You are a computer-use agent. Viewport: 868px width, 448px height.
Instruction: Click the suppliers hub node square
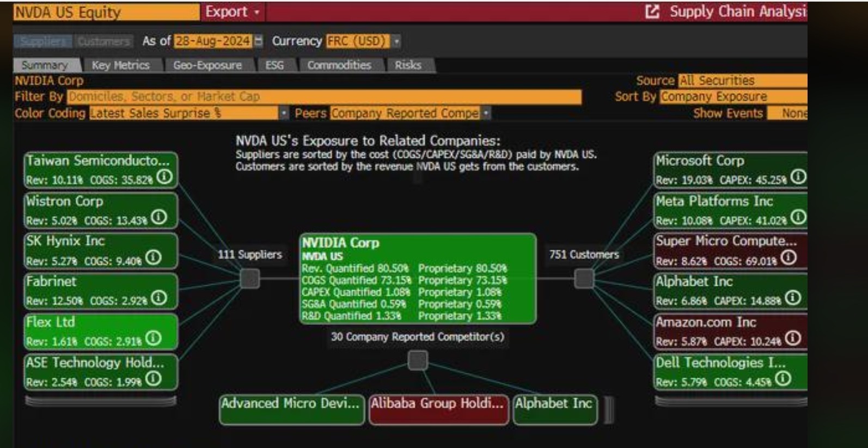coord(250,279)
